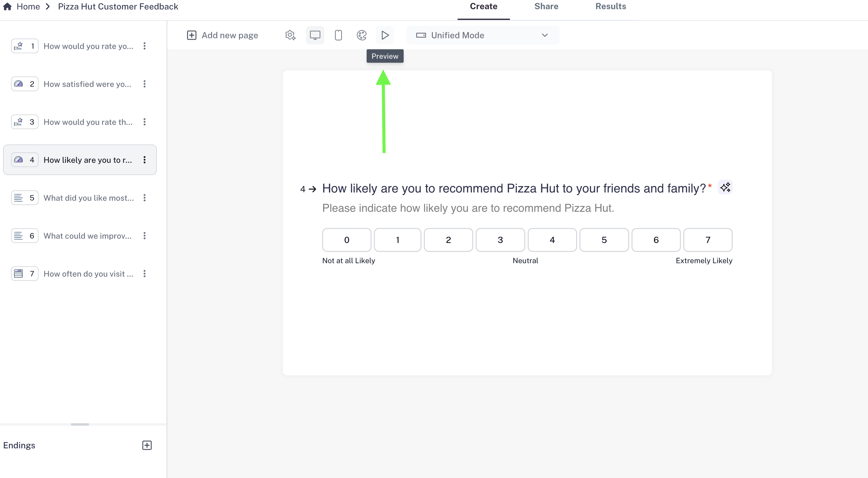Open the Results tab
This screenshot has height=478, width=868.
click(x=610, y=6)
